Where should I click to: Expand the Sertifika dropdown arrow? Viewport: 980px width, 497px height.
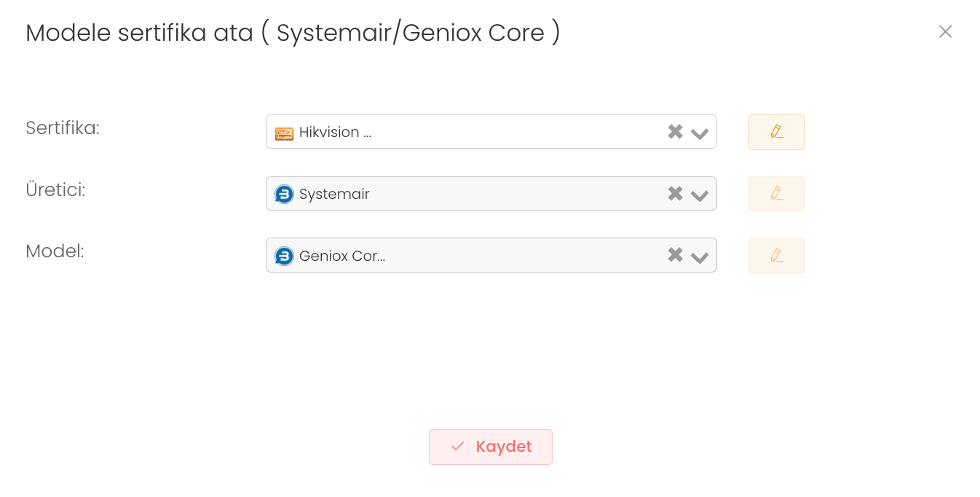click(x=700, y=133)
